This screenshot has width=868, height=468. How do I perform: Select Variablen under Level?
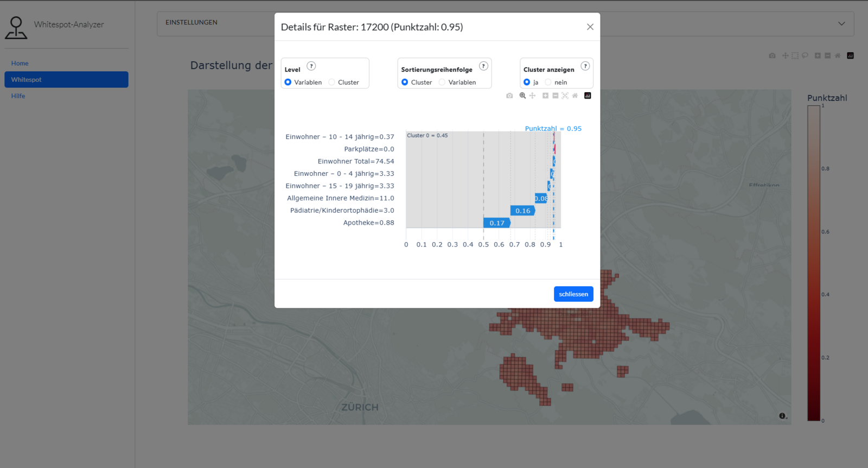(x=288, y=83)
